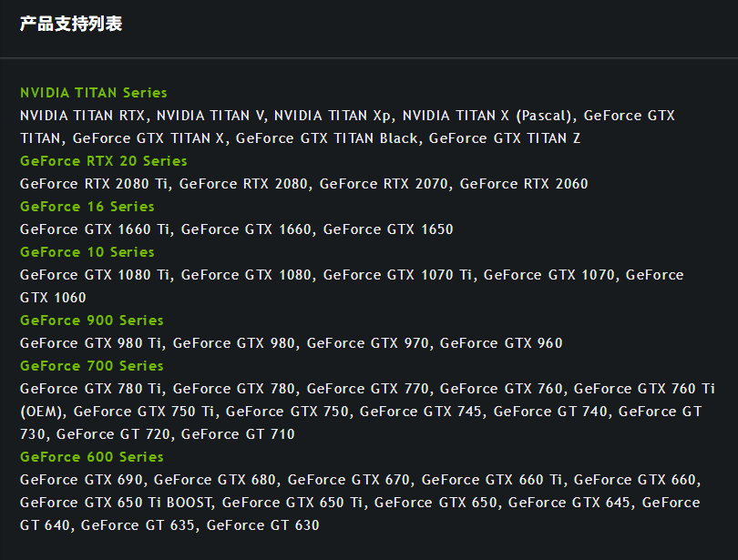Click 'GeForce GTX 660 Ti' entry
Viewport: 738px width, 560px height.
tap(492, 480)
